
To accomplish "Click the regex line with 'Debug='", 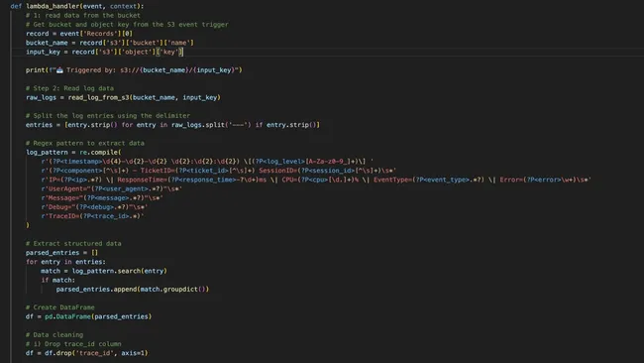I will [94, 206].
